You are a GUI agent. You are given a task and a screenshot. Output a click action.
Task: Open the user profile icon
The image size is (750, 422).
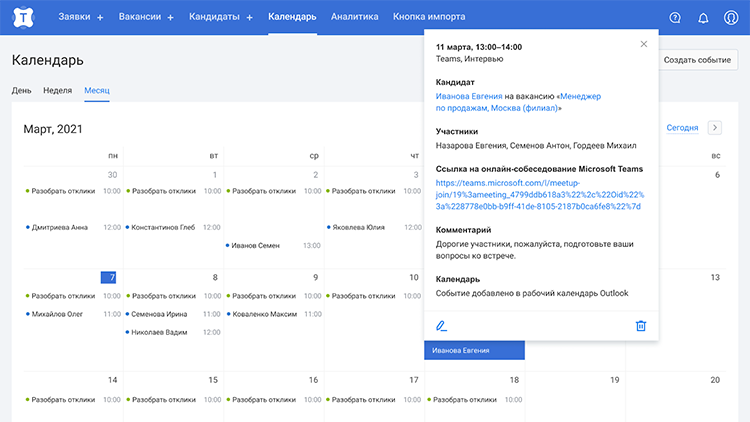[x=731, y=17]
